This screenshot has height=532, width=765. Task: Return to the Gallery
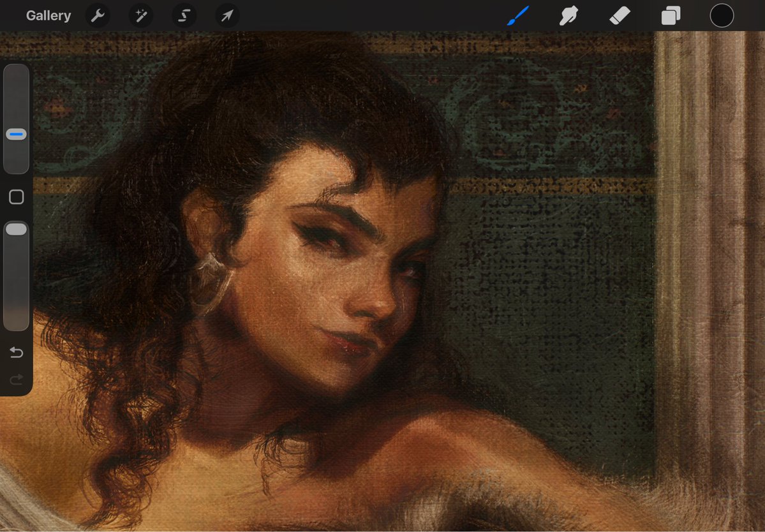pyautogui.click(x=48, y=15)
